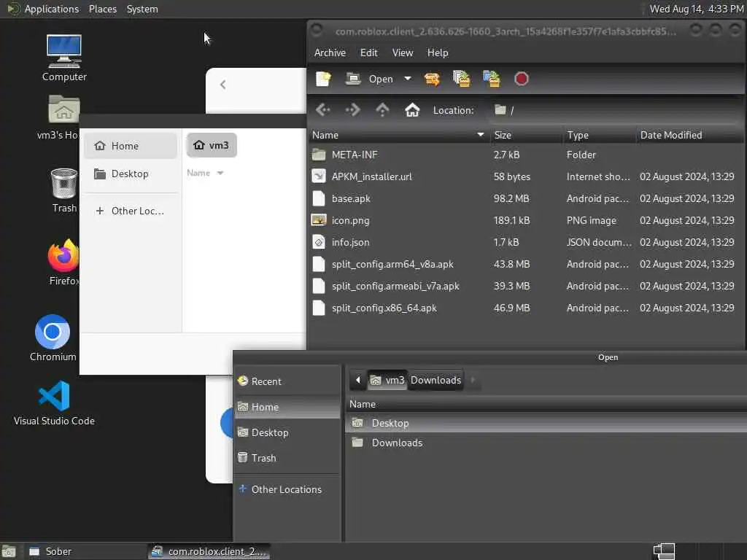Select Home in the Open dialog sidebar
This screenshot has height=560, width=747.
point(287,407)
